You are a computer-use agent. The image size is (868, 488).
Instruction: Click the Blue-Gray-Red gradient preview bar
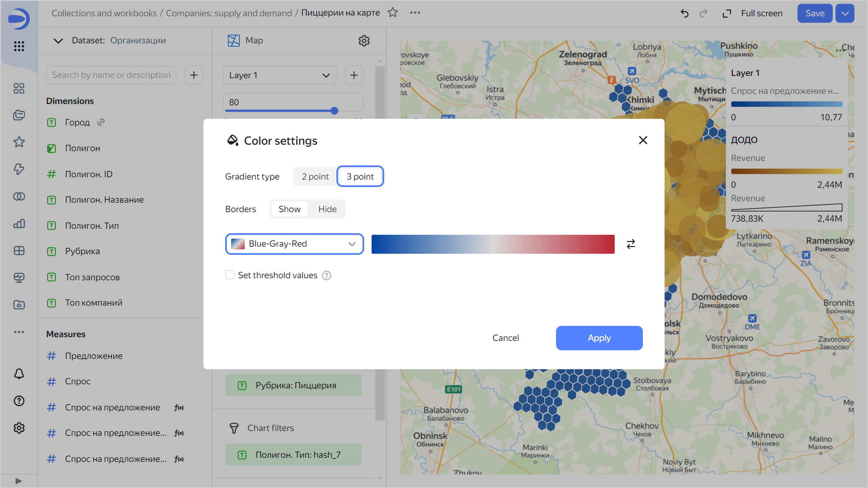[x=493, y=244]
